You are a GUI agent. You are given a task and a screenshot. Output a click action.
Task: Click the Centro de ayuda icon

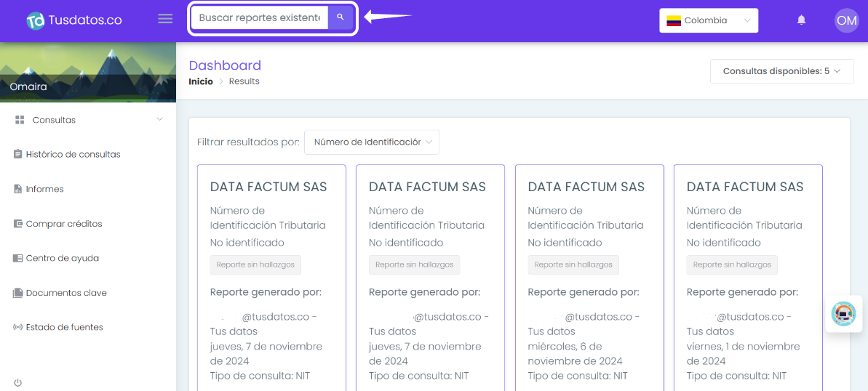point(17,258)
